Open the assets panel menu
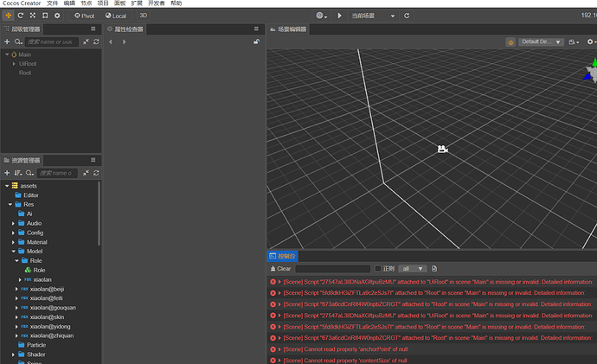 click(93, 160)
